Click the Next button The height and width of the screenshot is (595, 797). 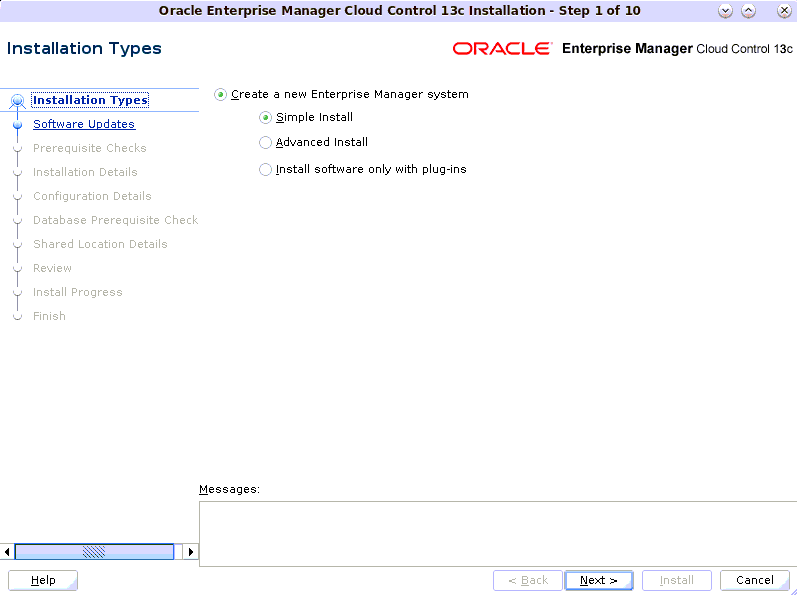pyautogui.click(x=599, y=580)
